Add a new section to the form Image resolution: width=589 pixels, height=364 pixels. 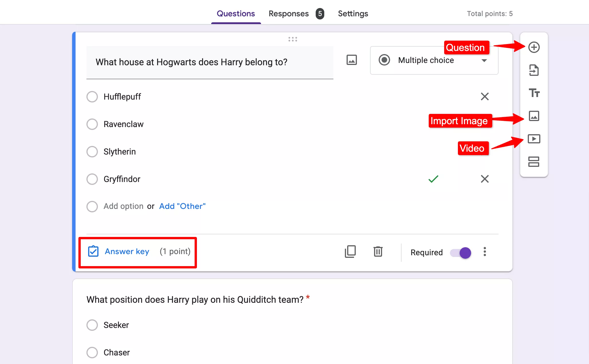pyautogui.click(x=534, y=162)
